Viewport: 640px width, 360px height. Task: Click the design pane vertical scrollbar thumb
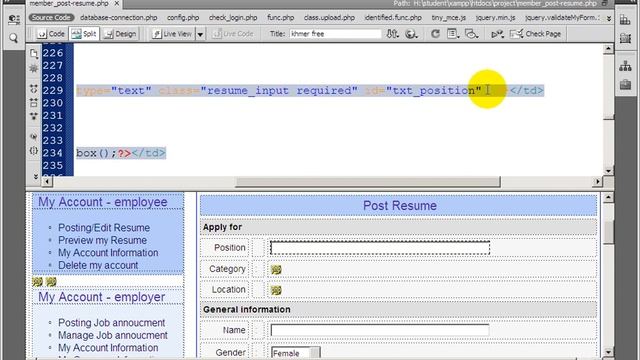pyautogui.click(x=608, y=233)
